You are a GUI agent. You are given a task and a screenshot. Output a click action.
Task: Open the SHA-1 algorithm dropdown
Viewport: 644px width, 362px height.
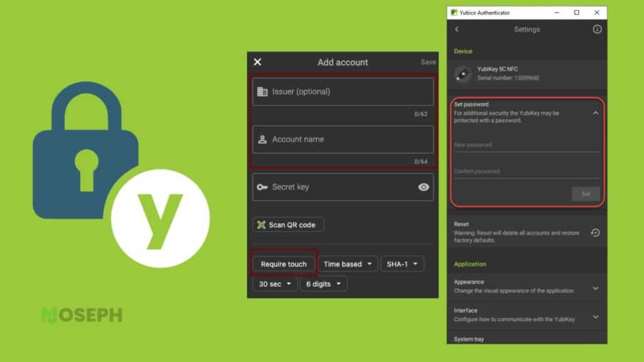pos(402,264)
